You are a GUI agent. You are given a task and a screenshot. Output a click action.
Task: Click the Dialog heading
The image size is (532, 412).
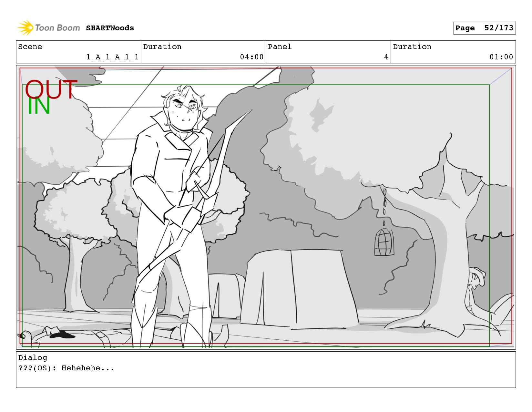pyautogui.click(x=33, y=358)
